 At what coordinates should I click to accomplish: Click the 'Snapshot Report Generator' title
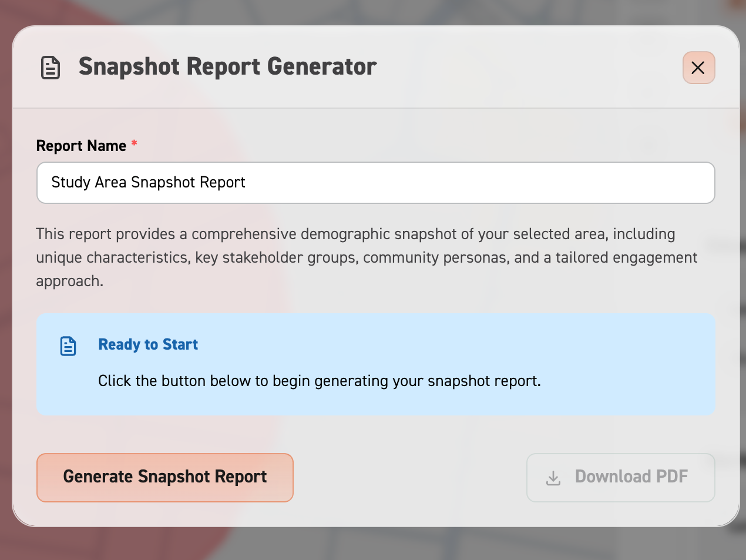[228, 67]
